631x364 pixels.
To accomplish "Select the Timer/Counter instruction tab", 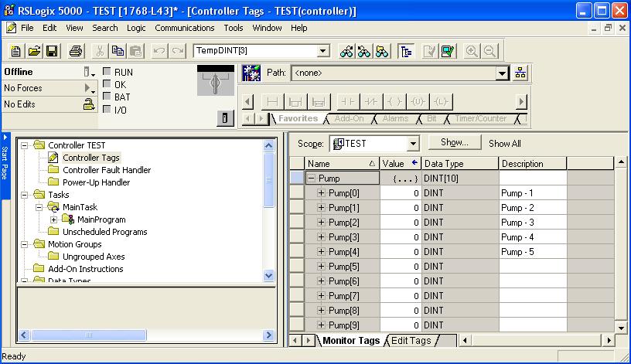I will 480,119.
